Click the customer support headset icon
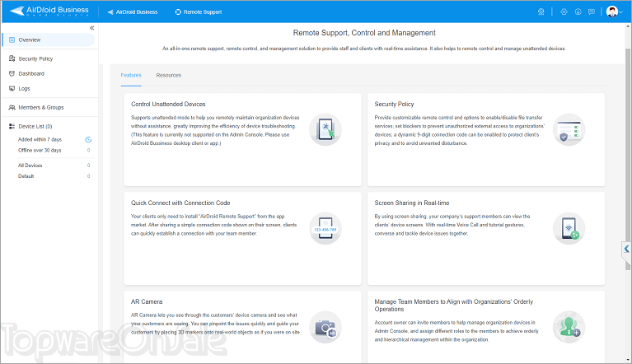This screenshot has width=632, height=364. 541,12
